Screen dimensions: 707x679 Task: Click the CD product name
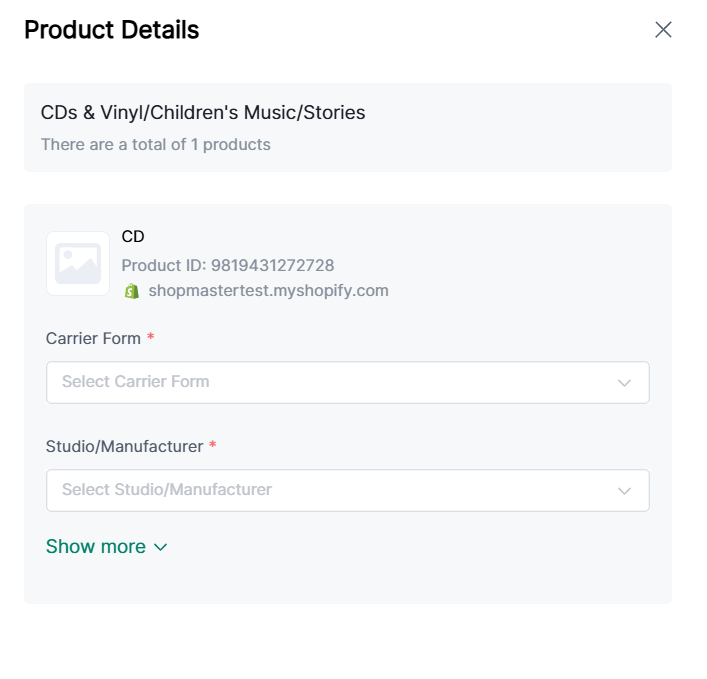[133, 237]
